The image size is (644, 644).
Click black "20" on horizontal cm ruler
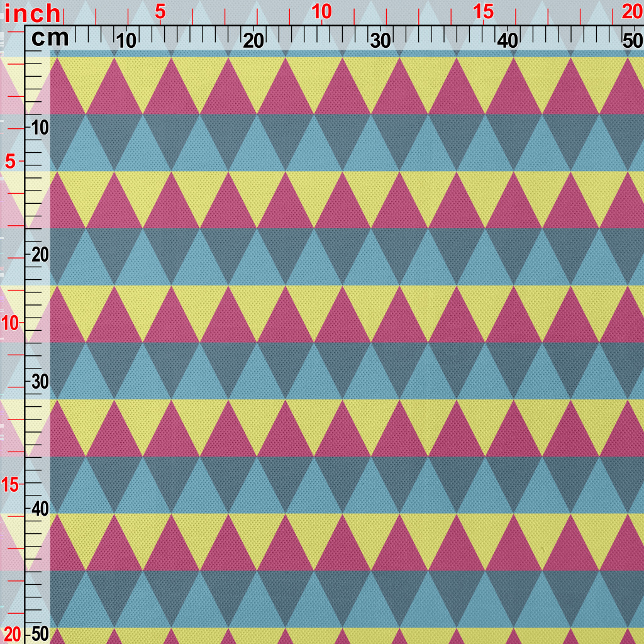tap(253, 41)
